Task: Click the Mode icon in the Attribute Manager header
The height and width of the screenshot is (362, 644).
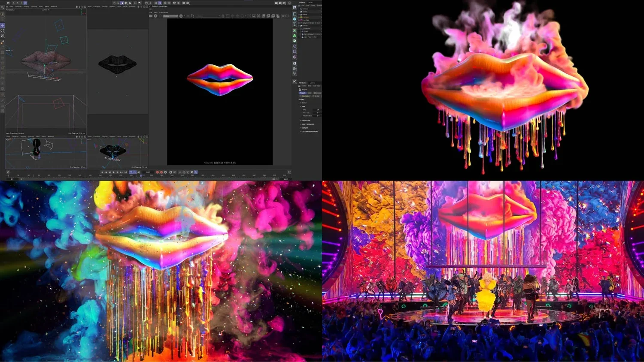Action: point(299,86)
